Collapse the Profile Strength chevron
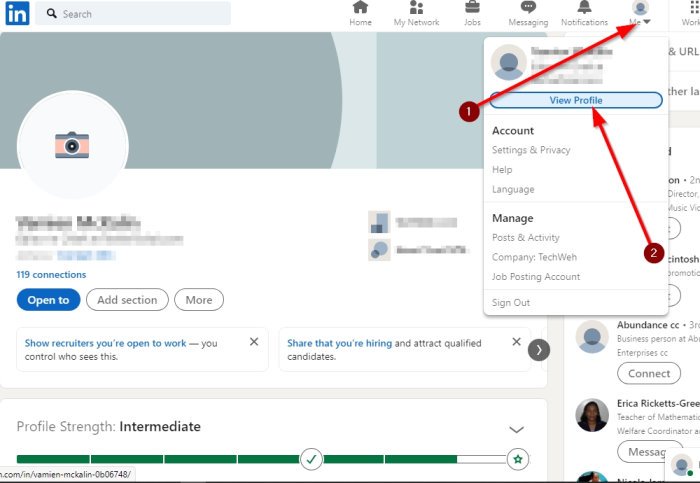The width and height of the screenshot is (700, 483). point(517,429)
